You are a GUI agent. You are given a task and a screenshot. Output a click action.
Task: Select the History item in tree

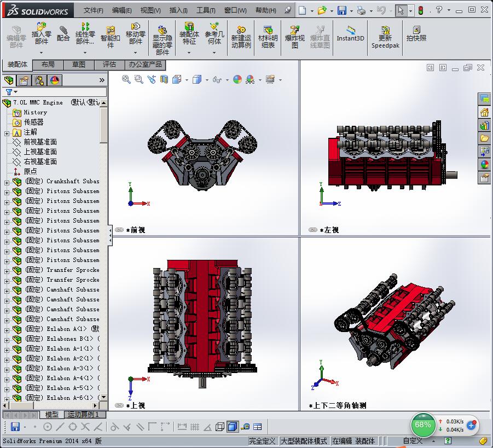coord(35,112)
